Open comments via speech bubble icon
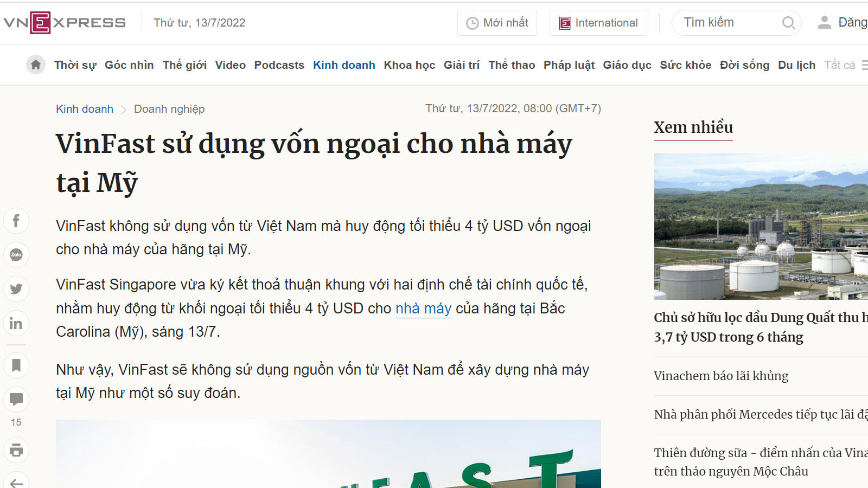This screenshot has height=488, width=868. tap(16, 400)
